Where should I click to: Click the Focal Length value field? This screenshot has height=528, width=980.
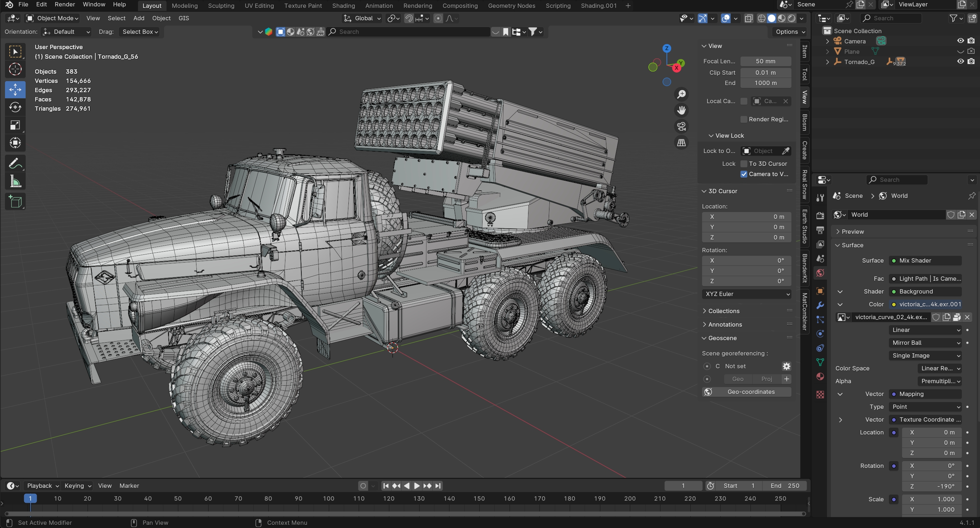tap(765, 61)
